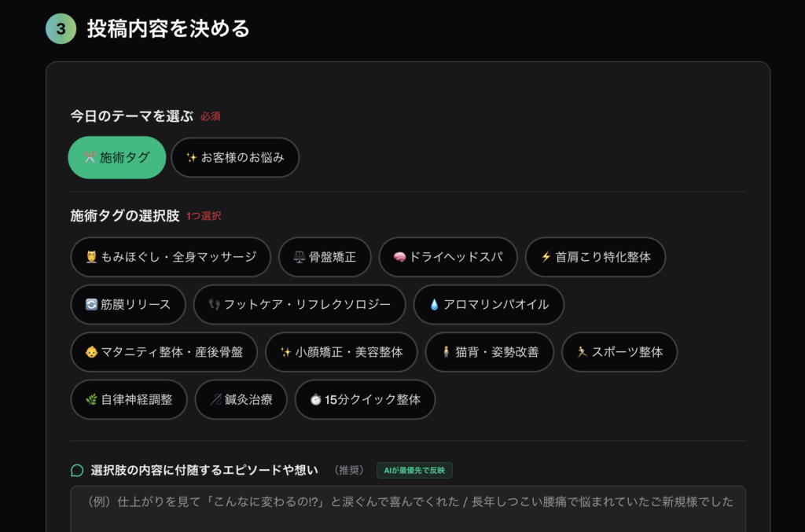Click lightning icon for 首肩こり特化整体
The width and height of the screenshot is (805, 532).
click(x=546, y=257)
